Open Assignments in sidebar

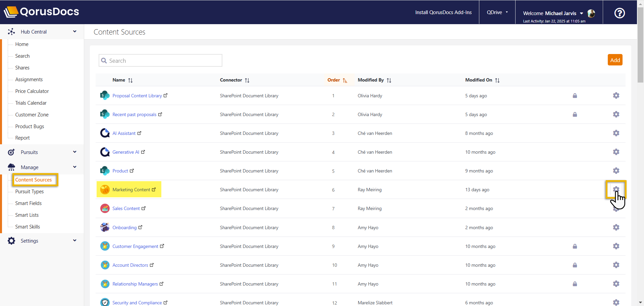pyautogui.click(x=29, y=79)
